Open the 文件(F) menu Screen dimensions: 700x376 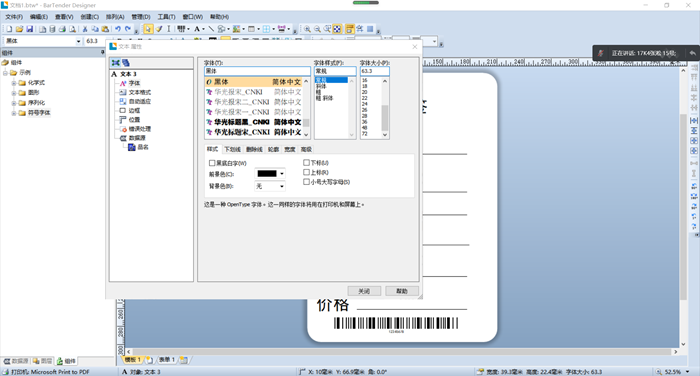click(14, 17)
